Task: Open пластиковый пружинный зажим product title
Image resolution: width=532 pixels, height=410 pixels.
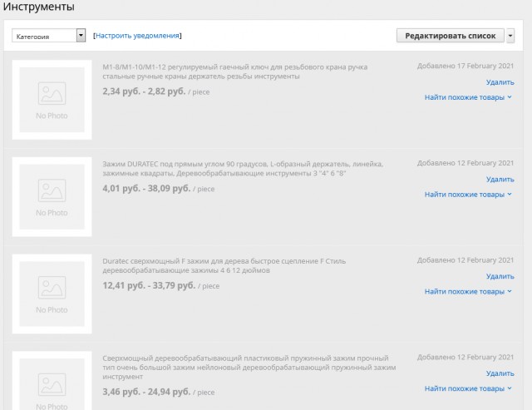Action: 249,368
